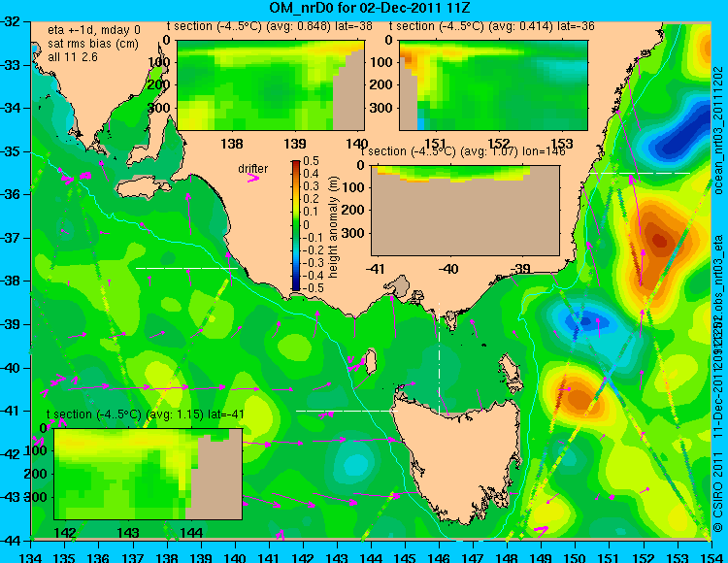Click the -38 latitude axis label
This screenshot has width=728, height=563.
point(11,281)
